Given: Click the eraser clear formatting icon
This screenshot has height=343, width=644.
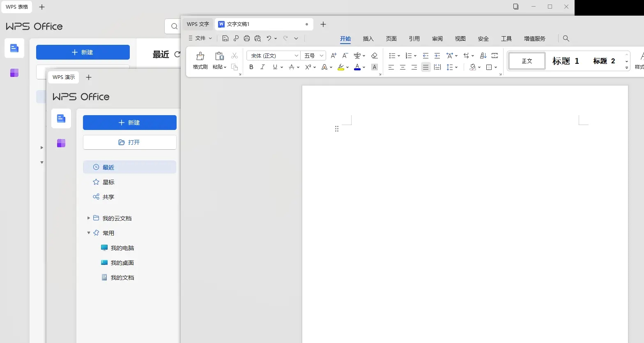Looking at the screenshot, I should (x=374, y=56).
